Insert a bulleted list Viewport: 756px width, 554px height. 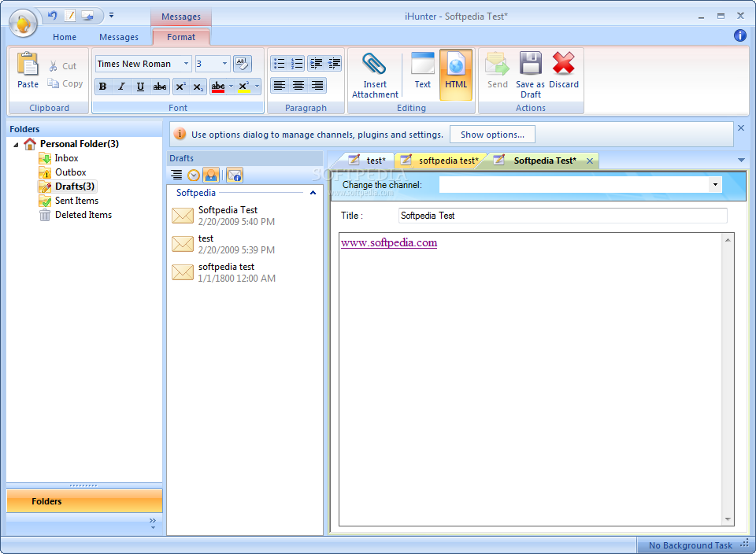[x=279, y=64]
